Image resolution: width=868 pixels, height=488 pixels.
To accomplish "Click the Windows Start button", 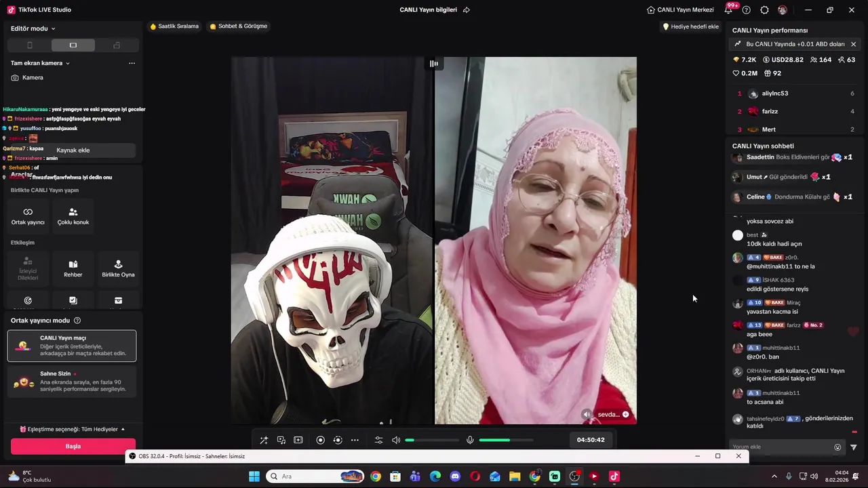I will (254, 476).
